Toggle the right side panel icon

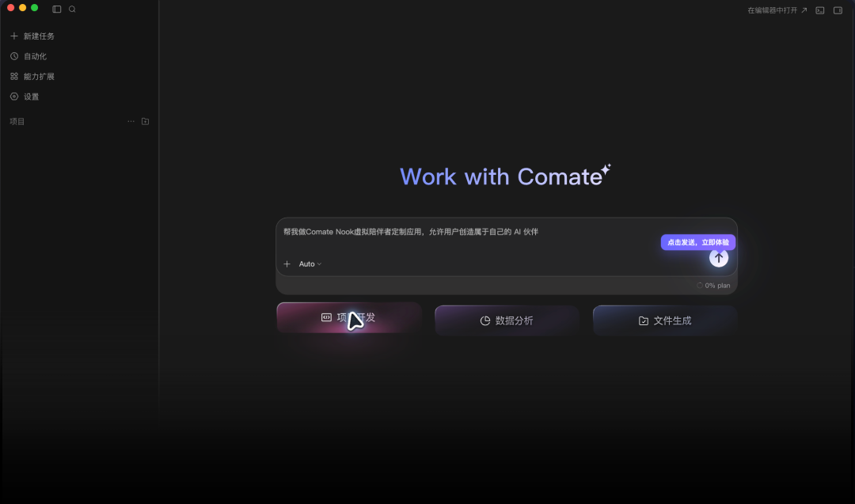coord(838,10)
